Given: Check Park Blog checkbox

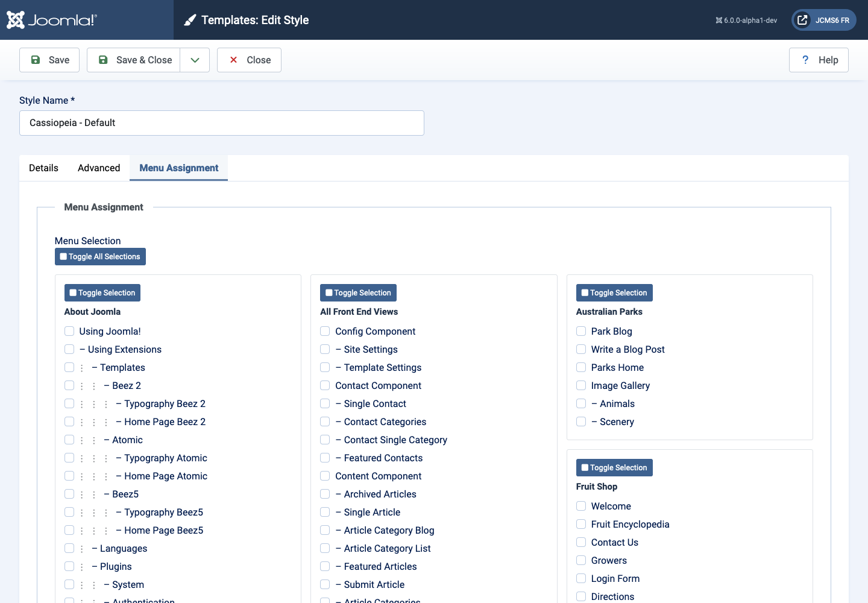Looking at the screenshot, I should coord(581,331).
